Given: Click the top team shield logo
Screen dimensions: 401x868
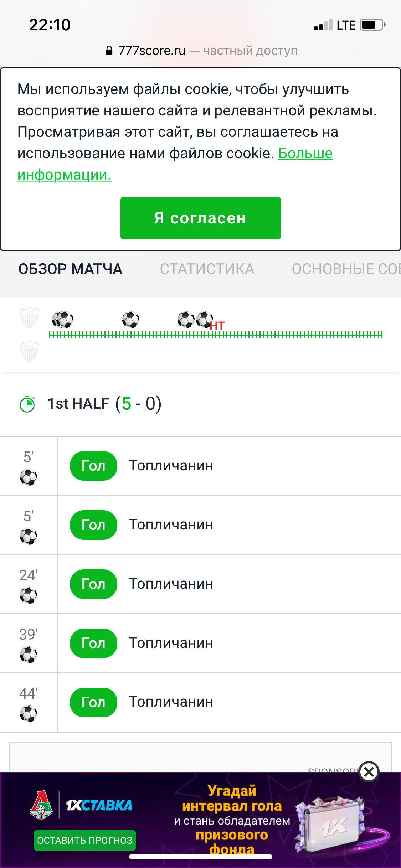Looking at the screenshot, I should [29, 317].
